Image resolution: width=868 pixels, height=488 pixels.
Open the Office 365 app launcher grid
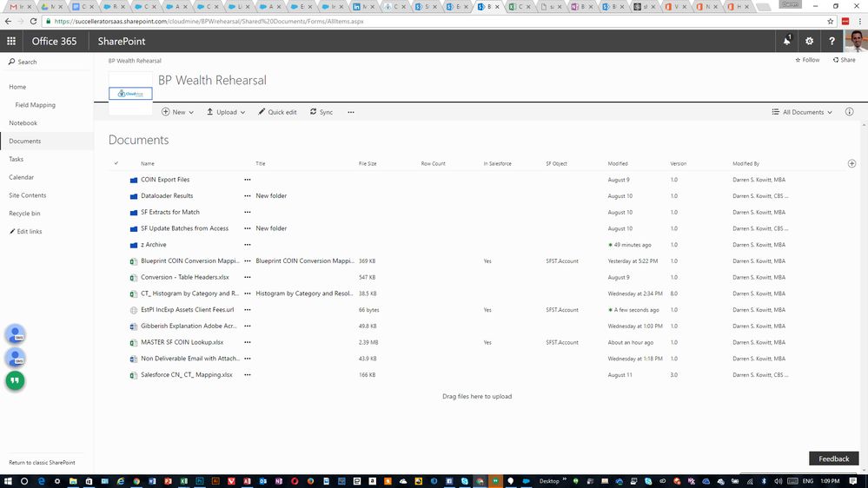click(11, 41)
